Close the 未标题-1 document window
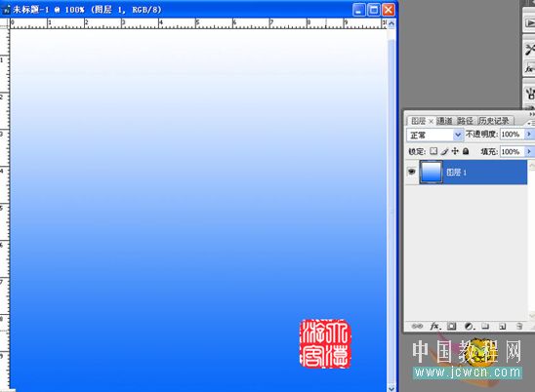Screen dimensions: 535x392 pyautogui.click(x=389, y=10)
